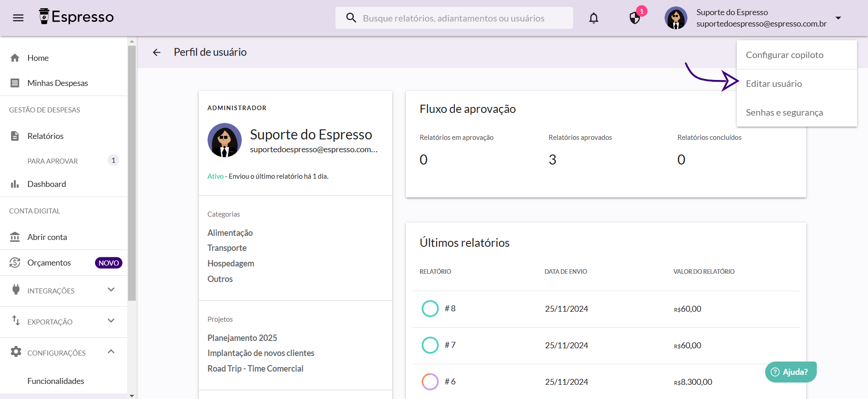868x399 pixels.
Task: Click Road Trip - Time Comercial project
Action: (x=256, y=369)
